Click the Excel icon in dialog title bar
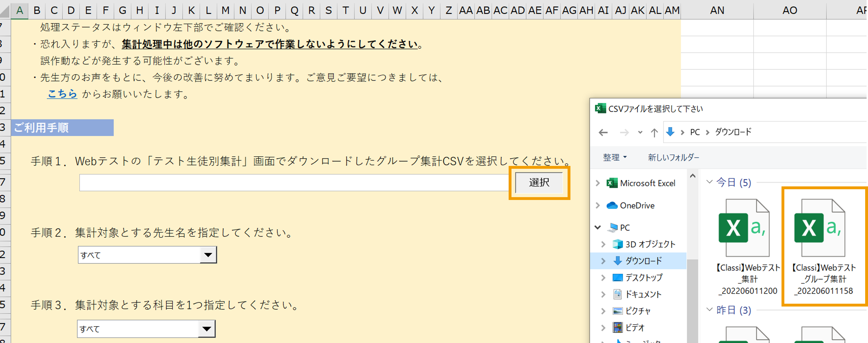Image resolution: width=868 pixels, height=343 pixels. [600, 109]
